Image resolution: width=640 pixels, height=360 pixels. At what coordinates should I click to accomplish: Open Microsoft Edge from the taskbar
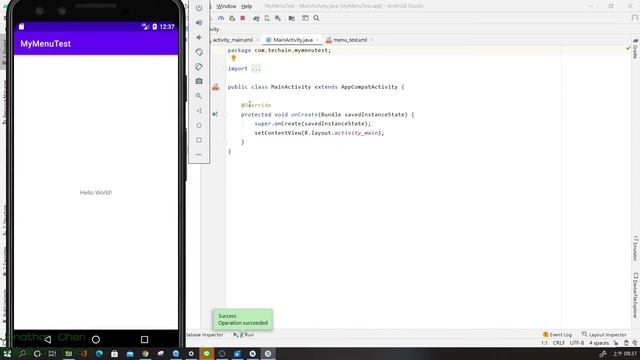[99, 353]
